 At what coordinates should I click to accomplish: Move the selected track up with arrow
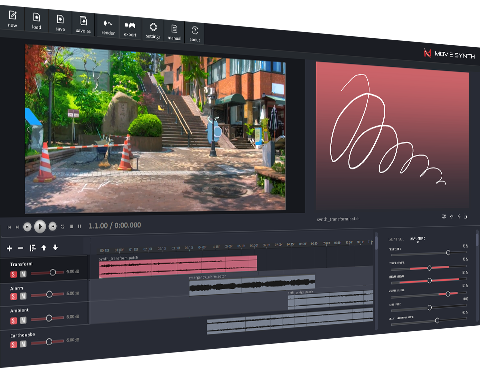(x=44, y=248)
